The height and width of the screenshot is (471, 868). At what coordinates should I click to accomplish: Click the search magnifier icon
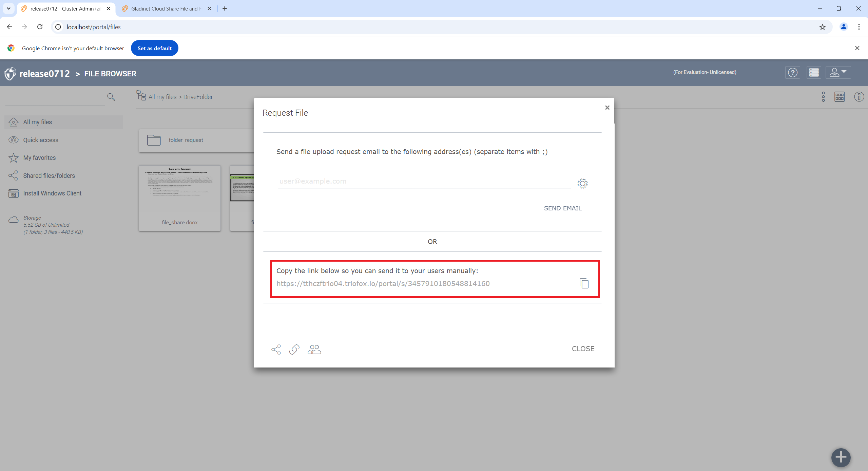tap(111, 97)
